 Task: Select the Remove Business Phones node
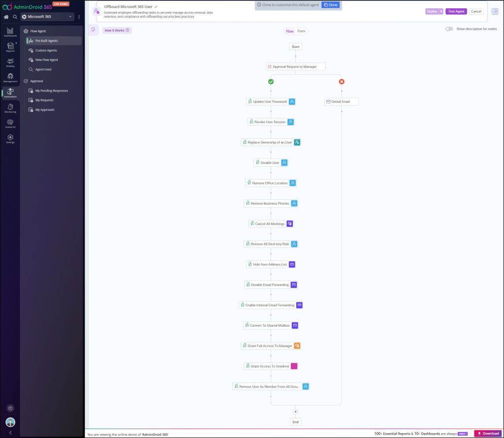point(271,203)
